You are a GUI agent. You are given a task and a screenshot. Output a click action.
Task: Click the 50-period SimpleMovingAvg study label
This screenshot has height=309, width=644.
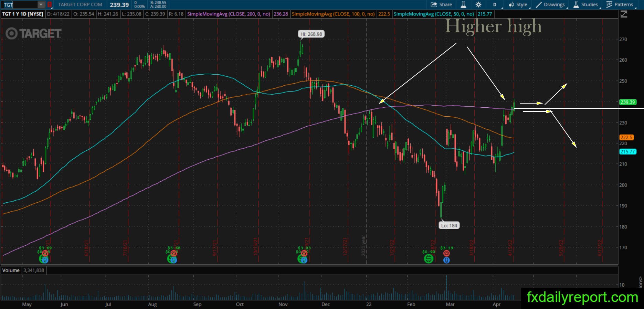(434, 14)
